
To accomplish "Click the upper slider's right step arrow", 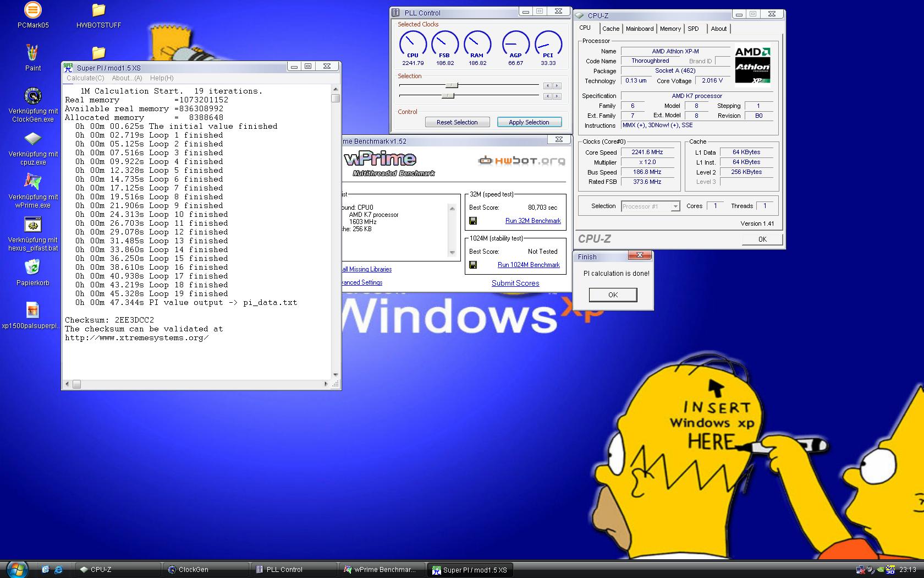I will 557,86.
